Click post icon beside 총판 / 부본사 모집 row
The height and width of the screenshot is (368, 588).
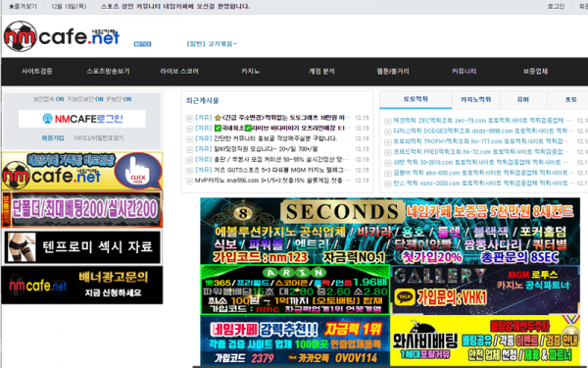(x=189, y=160)
